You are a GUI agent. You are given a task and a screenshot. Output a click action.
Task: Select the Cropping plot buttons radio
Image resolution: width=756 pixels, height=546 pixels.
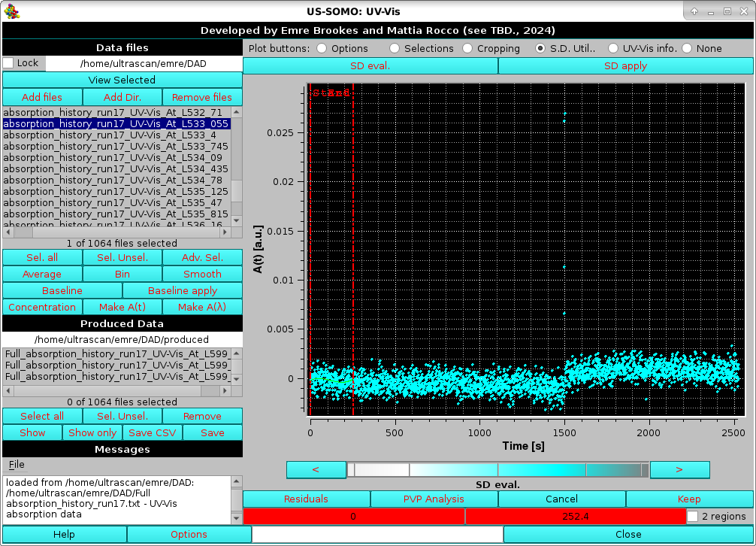pyautogui.click(x=467, y=48)
